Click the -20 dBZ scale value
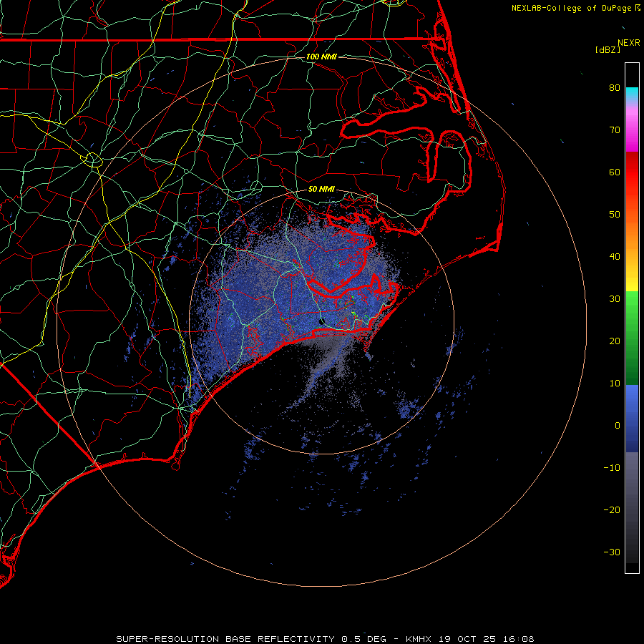Image resolution: width=644 pixels, height=644 pixels. tap(612, 509)
